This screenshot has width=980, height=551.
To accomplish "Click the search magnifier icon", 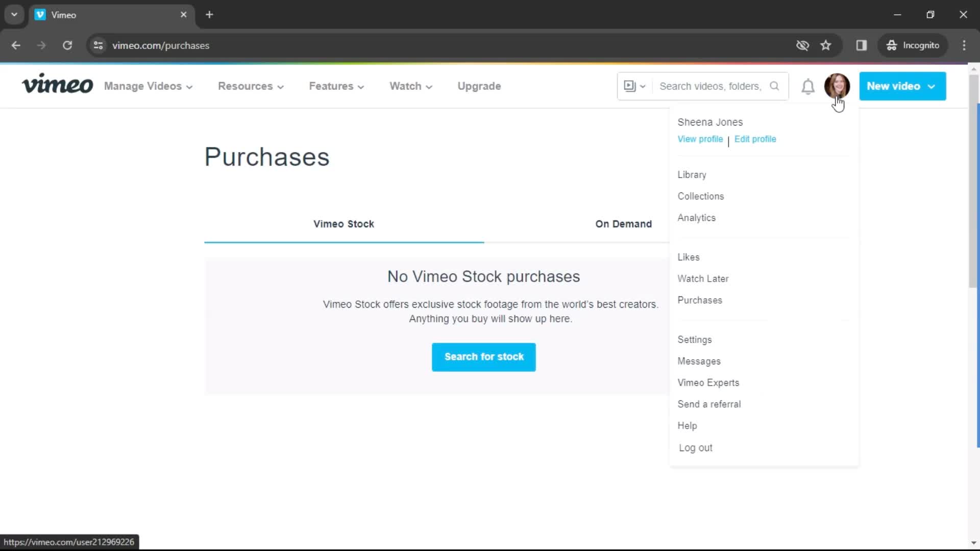I will (775, 86).
